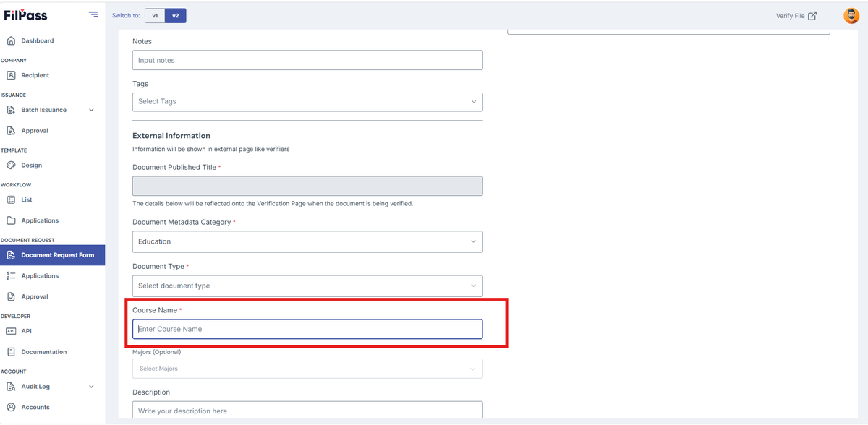Click the Workflow Applications folder icon
The image size is (868, 425).
coord(11,220)
